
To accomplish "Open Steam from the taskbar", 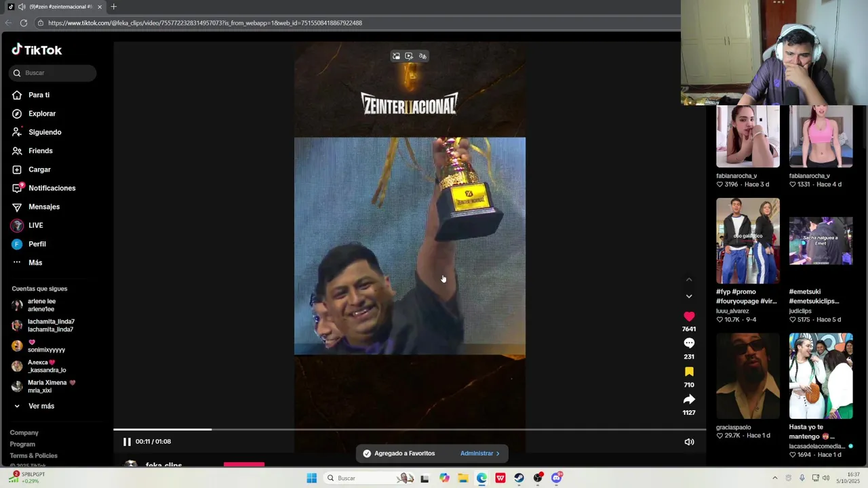I will pyautogui.click(x=519, y=479).
